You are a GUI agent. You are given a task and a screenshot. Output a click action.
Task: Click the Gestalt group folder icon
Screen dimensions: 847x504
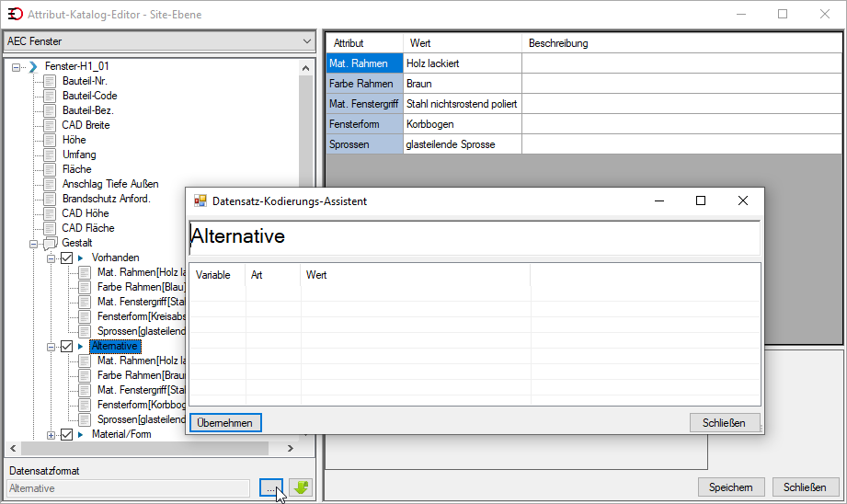[51, 243]
